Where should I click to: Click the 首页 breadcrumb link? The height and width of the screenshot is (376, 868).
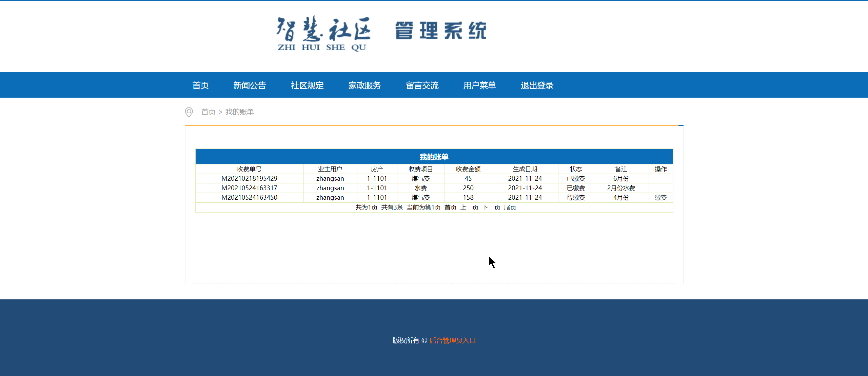(209, 112)
